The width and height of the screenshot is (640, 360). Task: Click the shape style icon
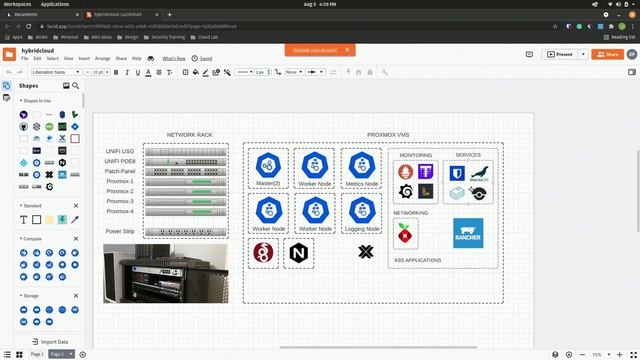pos(216,72)
